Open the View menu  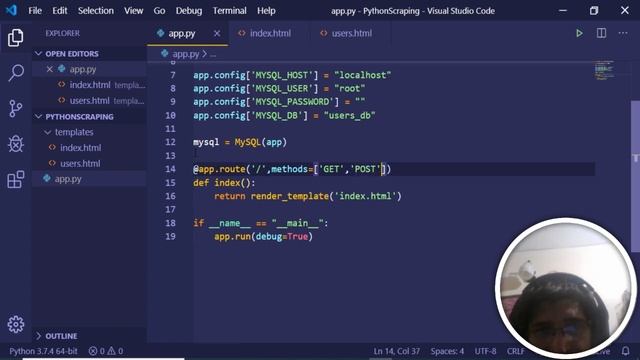pos(133,11)
